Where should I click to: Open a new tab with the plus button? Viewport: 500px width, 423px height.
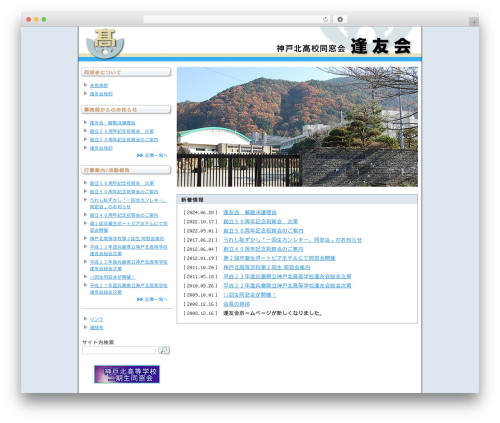pos(474,22)
